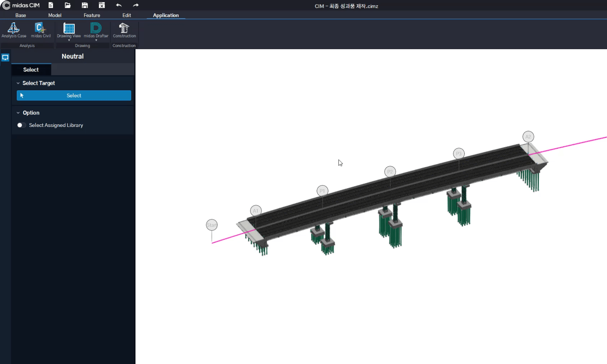Toggle the Select Assigned Library switch
This screenshot has width=607, height=364.
pyautogui.click(x=21, y=125)
